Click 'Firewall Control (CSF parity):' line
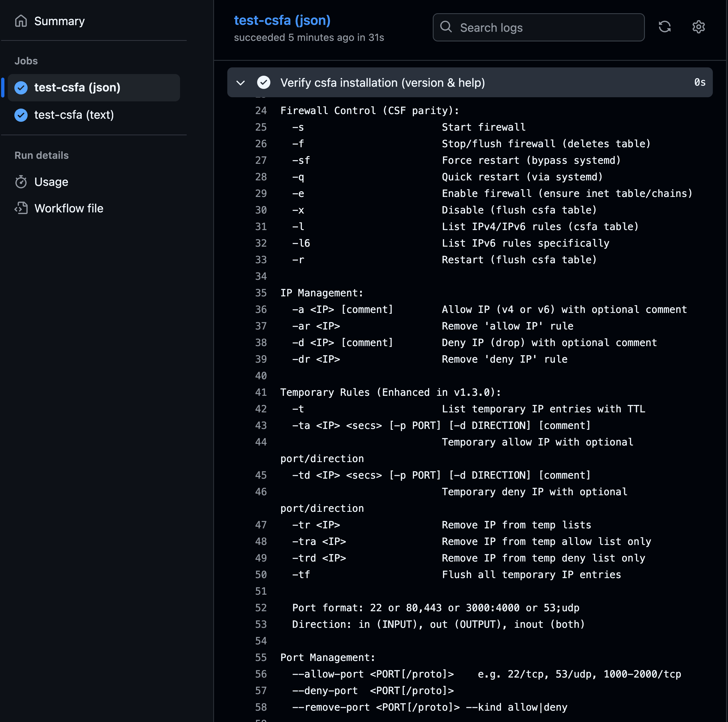 point(370,110)
